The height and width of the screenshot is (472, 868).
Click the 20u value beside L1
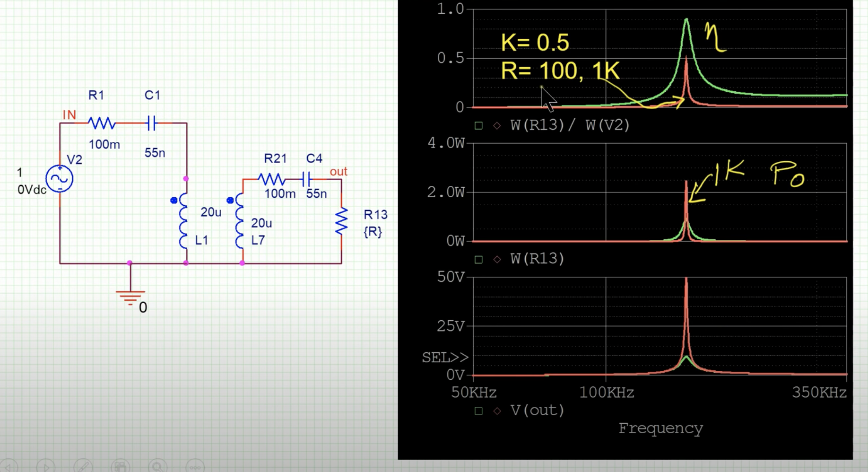pos(211,212)
